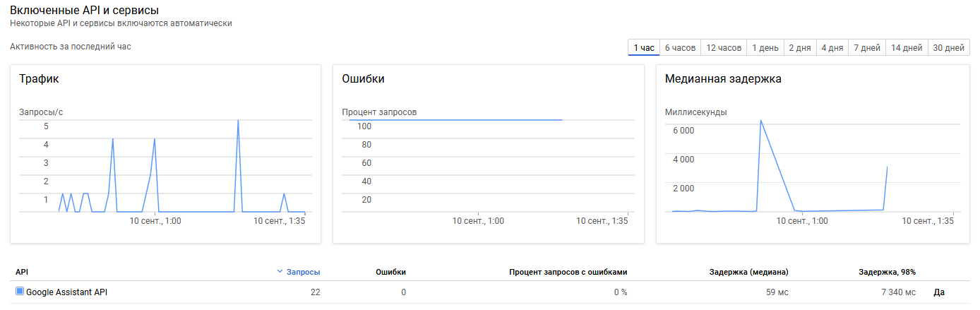Viewport: 980px width, 310px height.
Task: Click the highest peak in the 'Трафик' chart
Action: (x=238, y=121)
